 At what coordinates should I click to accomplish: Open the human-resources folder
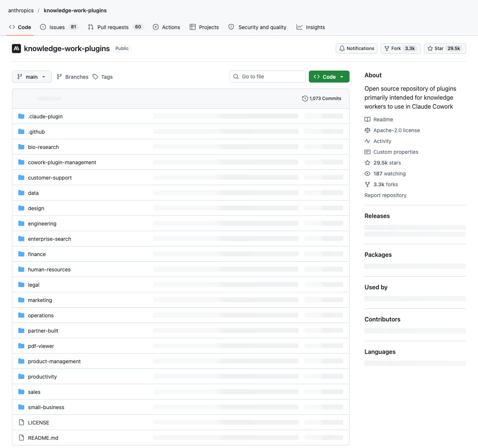pos(49,270)
